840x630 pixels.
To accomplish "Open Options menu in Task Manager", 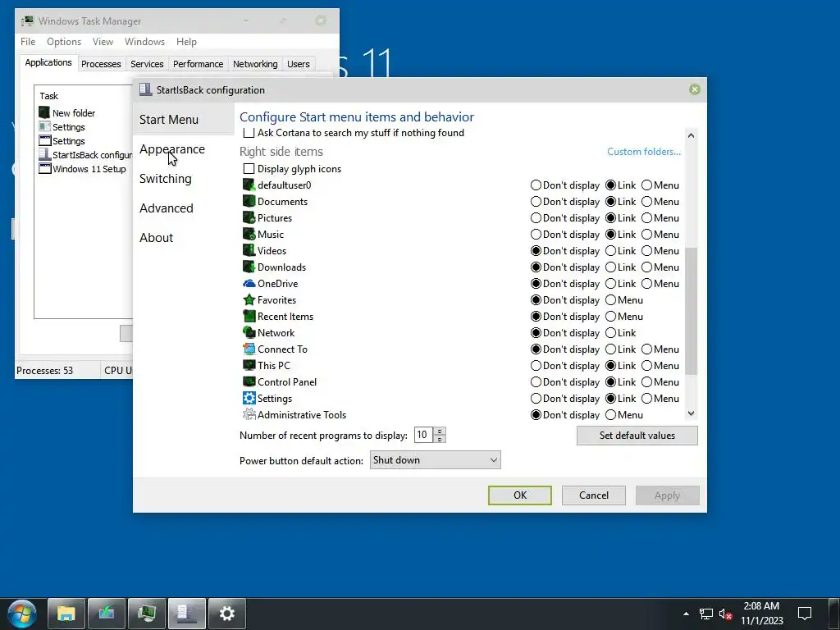I will point(64,42).
